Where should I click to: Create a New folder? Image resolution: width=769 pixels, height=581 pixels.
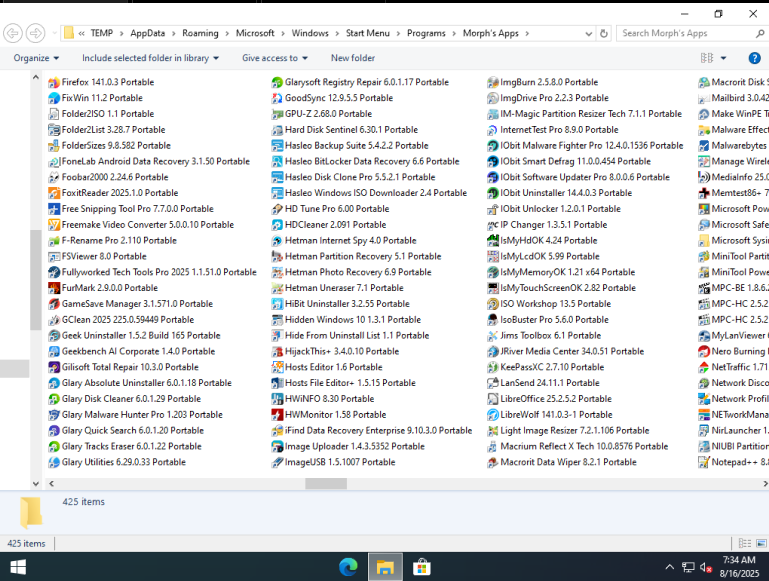[353, 58]
